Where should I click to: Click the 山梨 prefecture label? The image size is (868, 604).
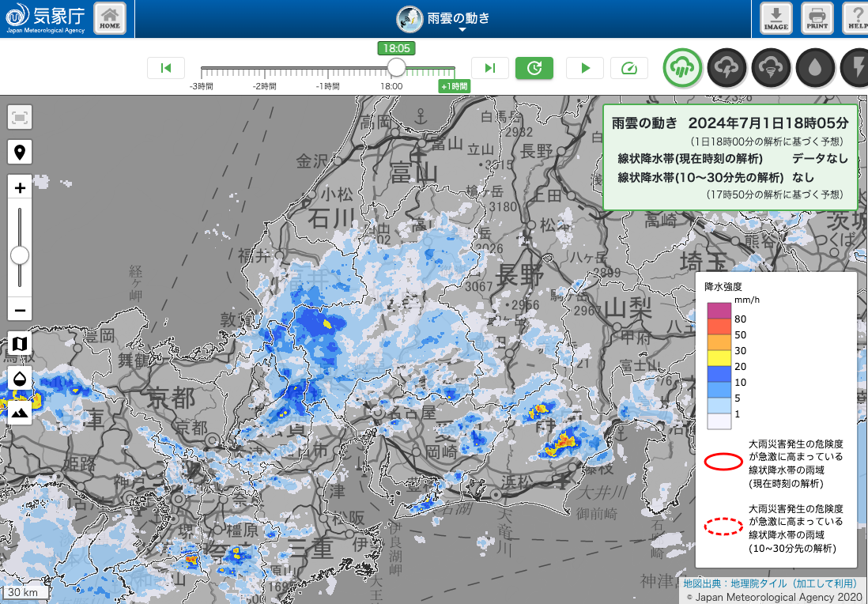[x=628, y=308]
